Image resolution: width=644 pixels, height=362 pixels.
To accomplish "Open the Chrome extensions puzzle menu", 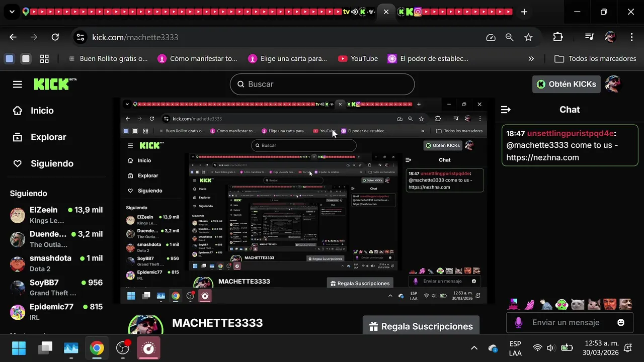I will point(557,37).
